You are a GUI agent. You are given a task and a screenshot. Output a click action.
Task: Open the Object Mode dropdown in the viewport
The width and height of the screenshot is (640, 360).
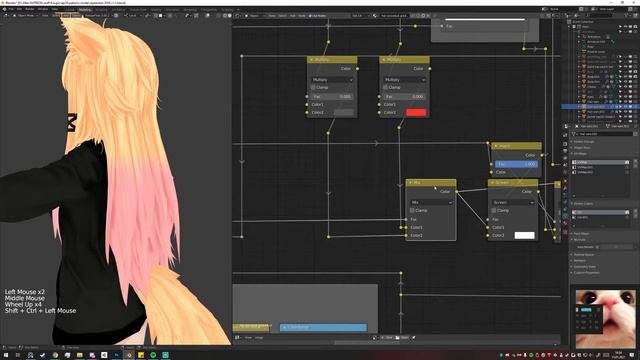click(25, 16)
